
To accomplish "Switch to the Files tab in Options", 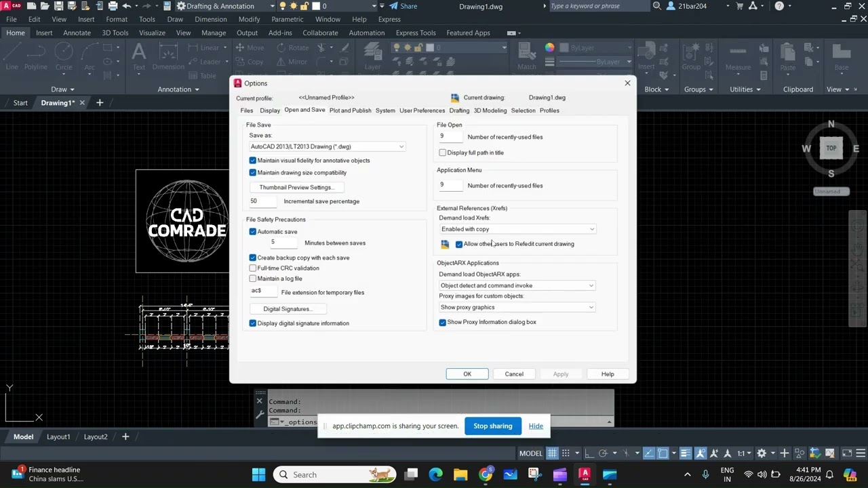I will click(247, 110).
